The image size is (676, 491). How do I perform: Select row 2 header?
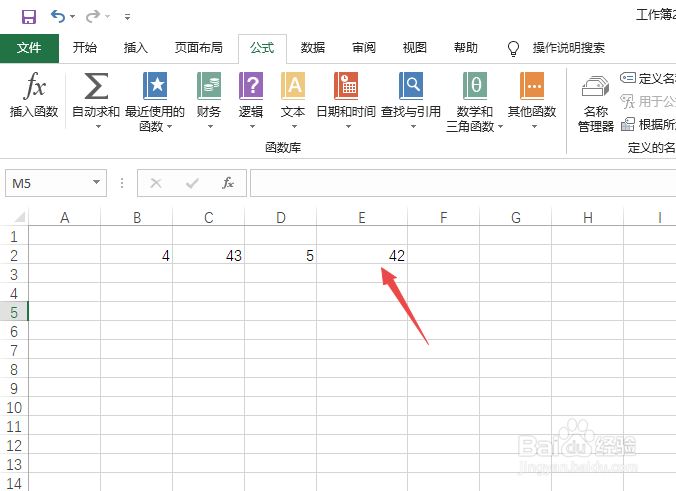pyautogui.click(x=14, y=256)
